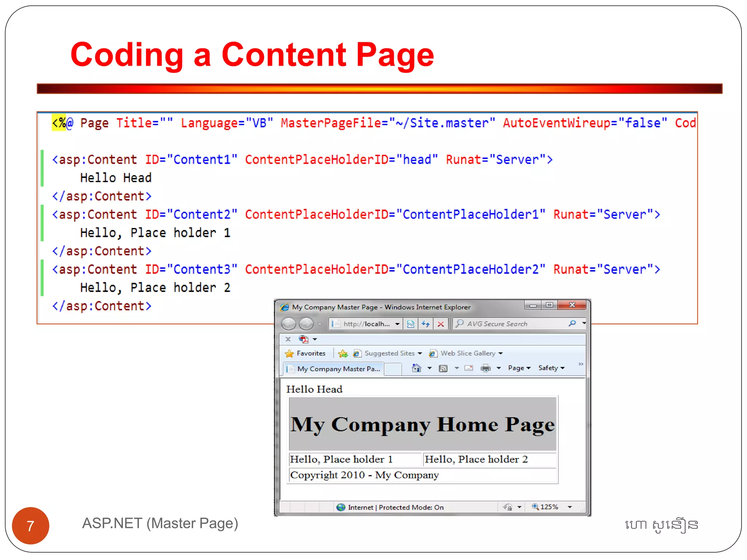
Task: Stop loading with the red X icon
Action: (441, 324)
